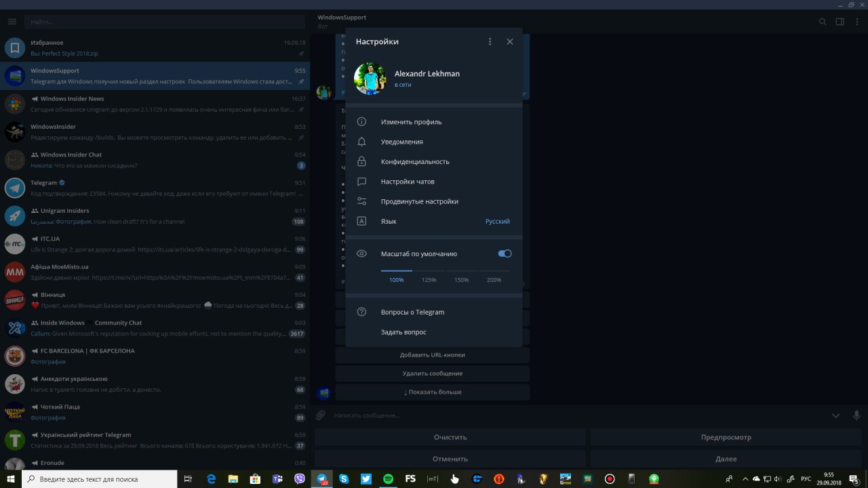Open the FC BARCELONA channel

[155, 356]
